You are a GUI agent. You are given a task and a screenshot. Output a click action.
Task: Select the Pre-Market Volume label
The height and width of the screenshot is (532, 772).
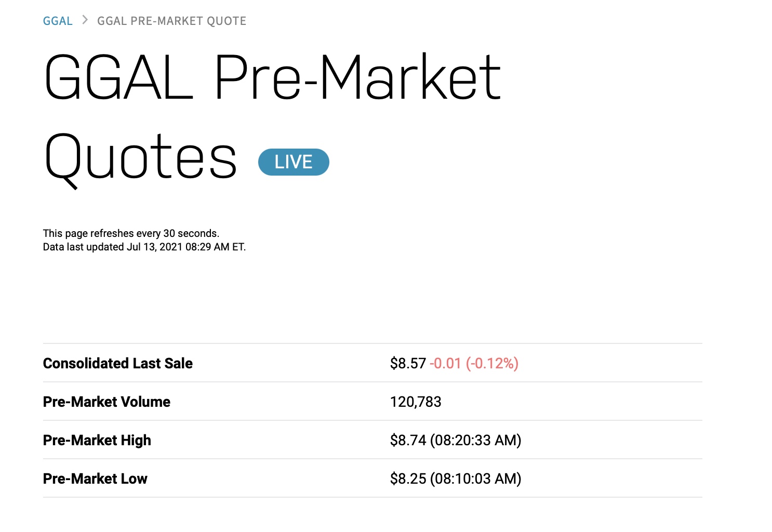click(107, 402)
